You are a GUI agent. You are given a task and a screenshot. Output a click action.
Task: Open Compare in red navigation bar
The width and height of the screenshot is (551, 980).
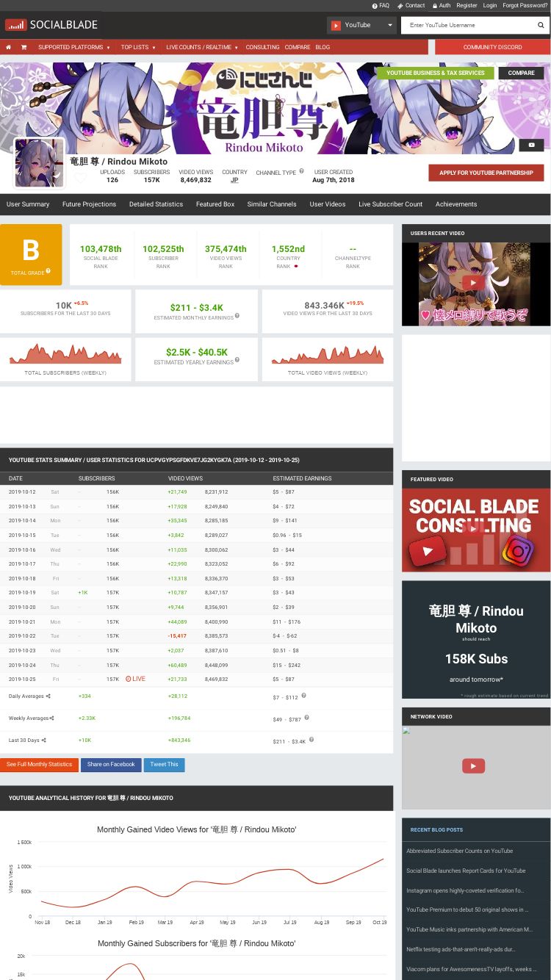click(297, 47)
